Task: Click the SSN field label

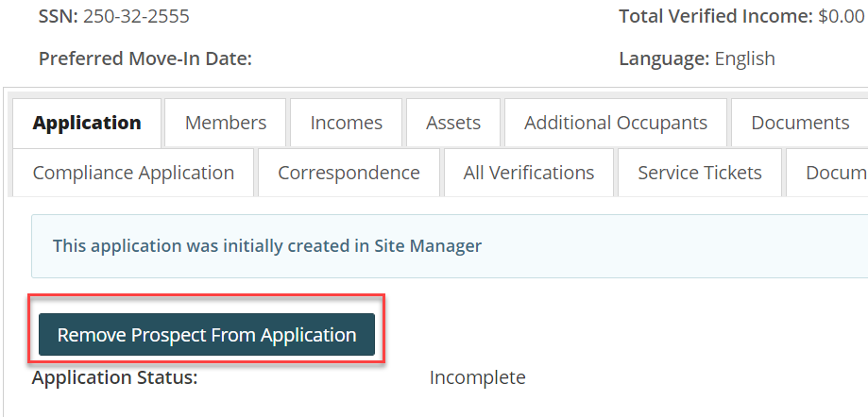Action: 58,16
